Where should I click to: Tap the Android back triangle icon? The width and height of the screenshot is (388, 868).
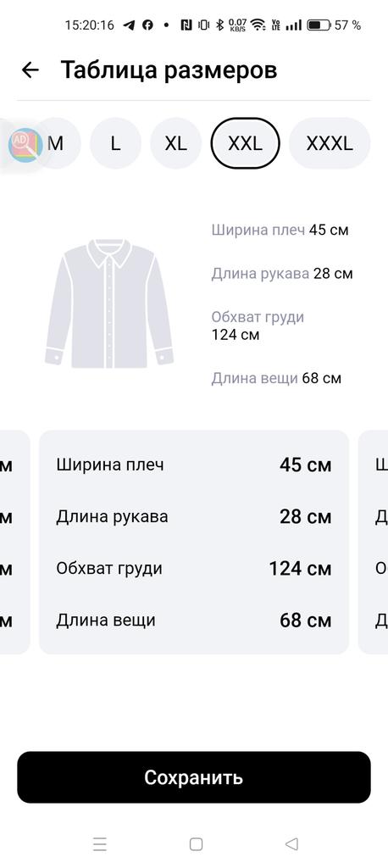click(291, 843)
